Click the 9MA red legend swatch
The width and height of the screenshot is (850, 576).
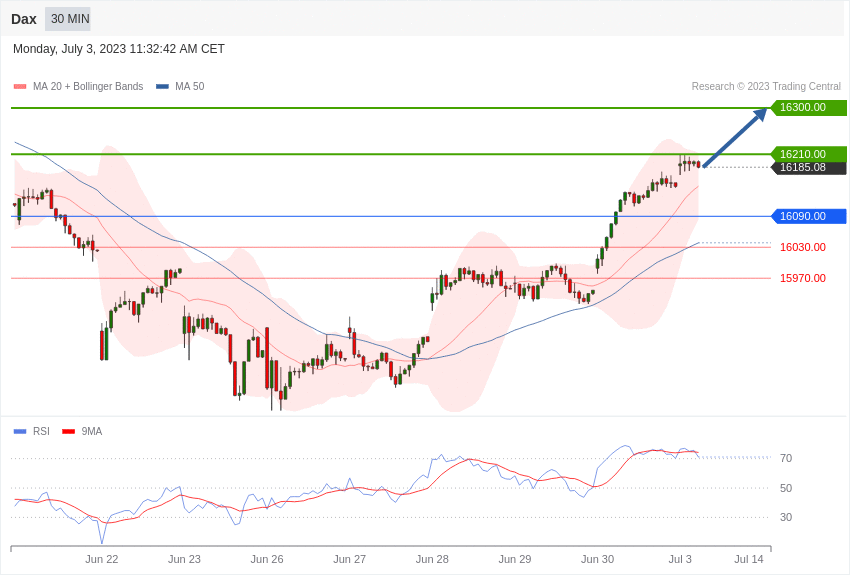[x=69, y=431]
